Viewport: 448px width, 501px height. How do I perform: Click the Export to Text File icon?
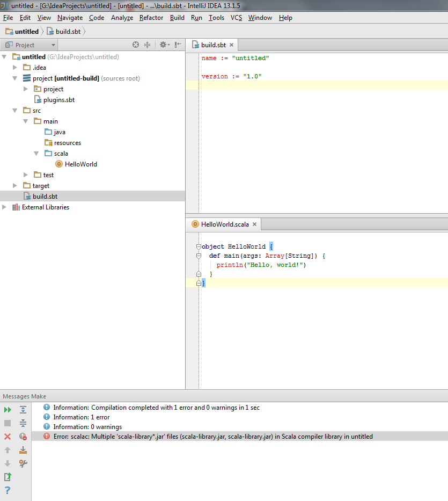8,477
